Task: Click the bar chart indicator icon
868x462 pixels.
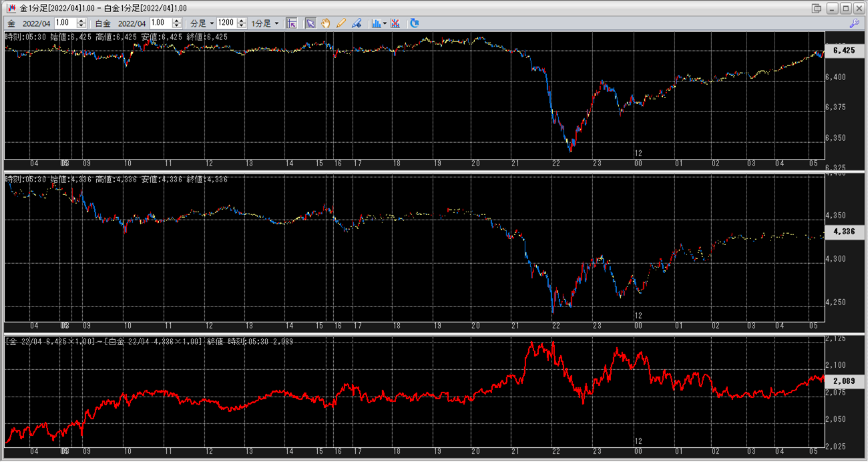Action: 376,23
